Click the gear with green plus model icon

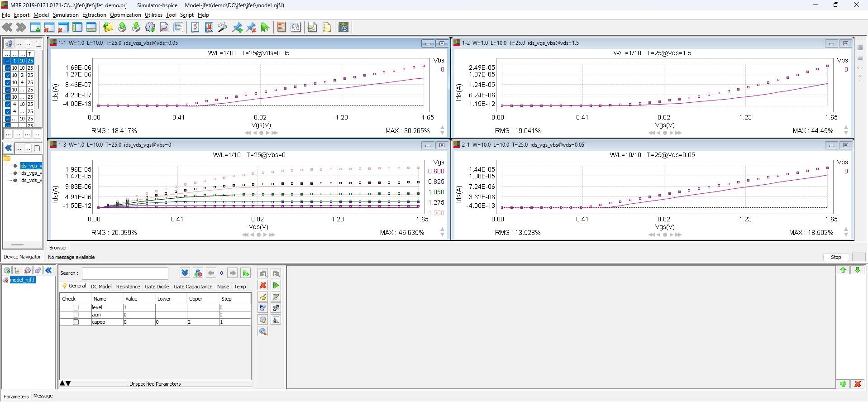pos(7,270)
